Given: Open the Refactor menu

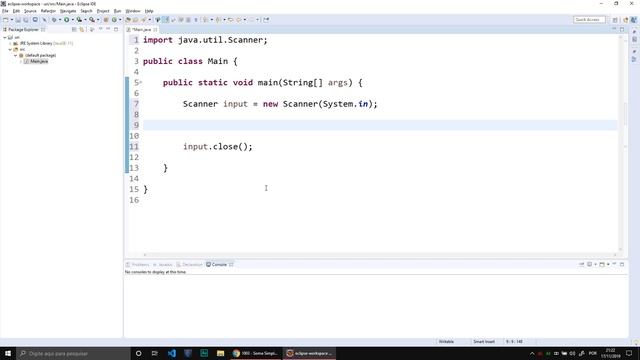Looking at the screenshot, I should (48, 11).
